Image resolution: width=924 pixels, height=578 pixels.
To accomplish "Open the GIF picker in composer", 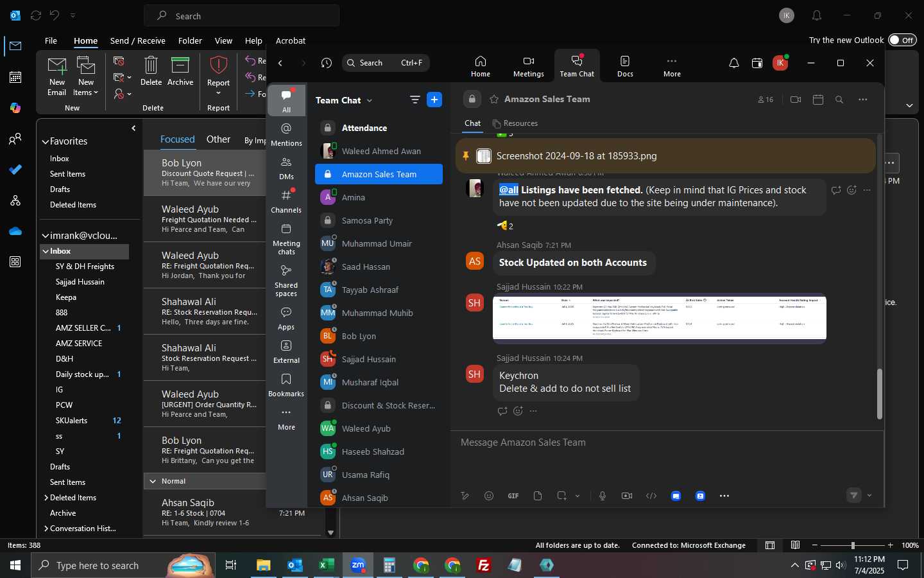I will click(513, 496).
